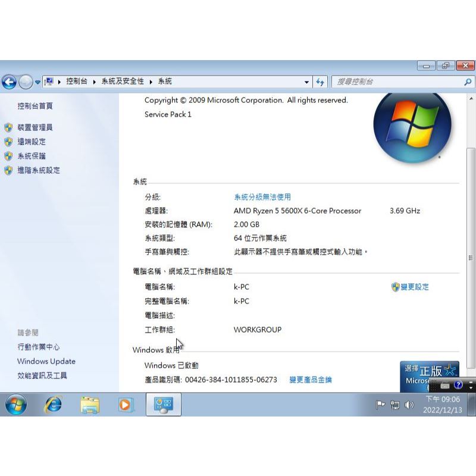The width and height of the screenshot is (476, 476).
Task: Click the product ID 00426-384-1011855-06273
Action: pos(231,380)
